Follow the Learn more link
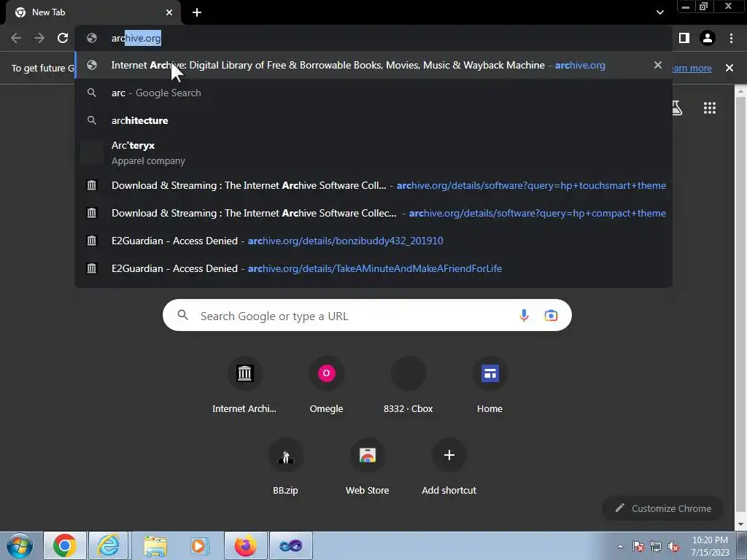Image resolution: width=747 pixels, height=560 pixels. click(692, 68)
